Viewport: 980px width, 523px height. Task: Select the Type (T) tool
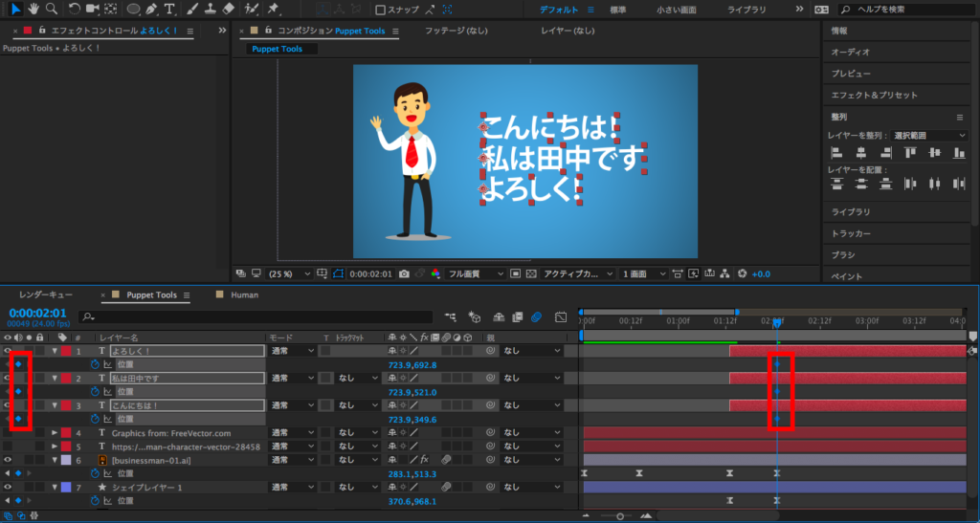[x=169, y=9]
